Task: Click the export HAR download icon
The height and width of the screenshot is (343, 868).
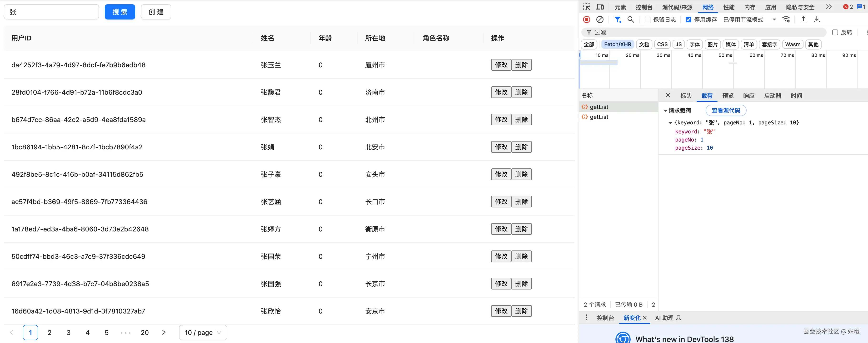Action: (817, 20)
